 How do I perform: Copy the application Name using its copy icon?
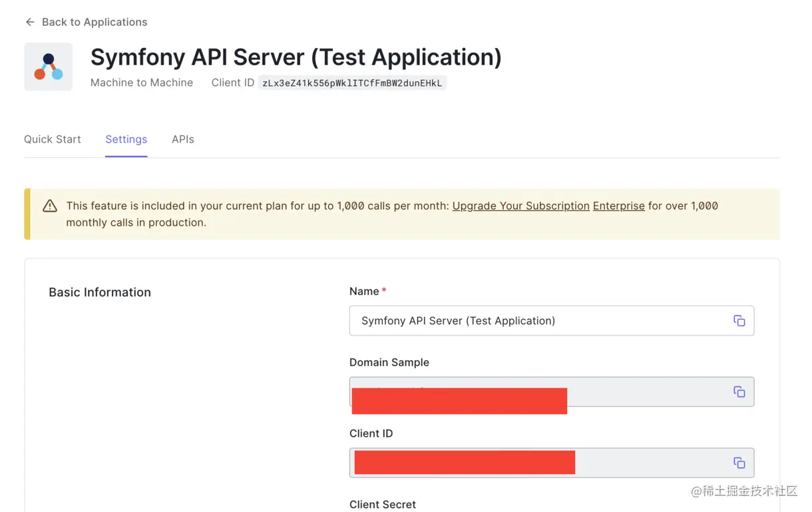(x=739, y=320)
